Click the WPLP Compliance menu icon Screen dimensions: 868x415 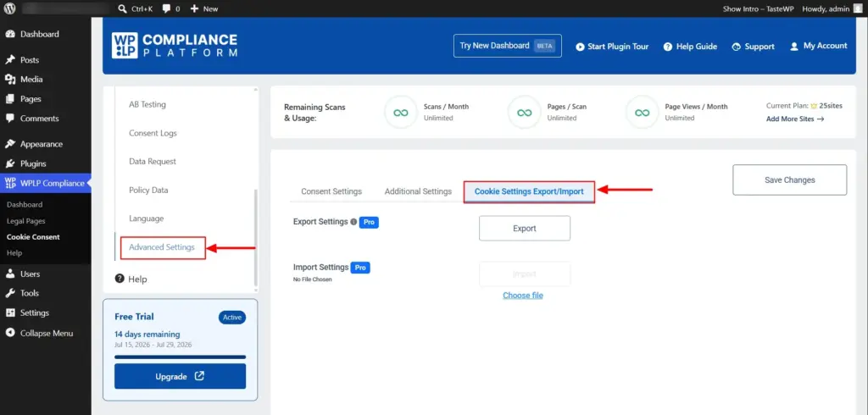coord(10,183)
